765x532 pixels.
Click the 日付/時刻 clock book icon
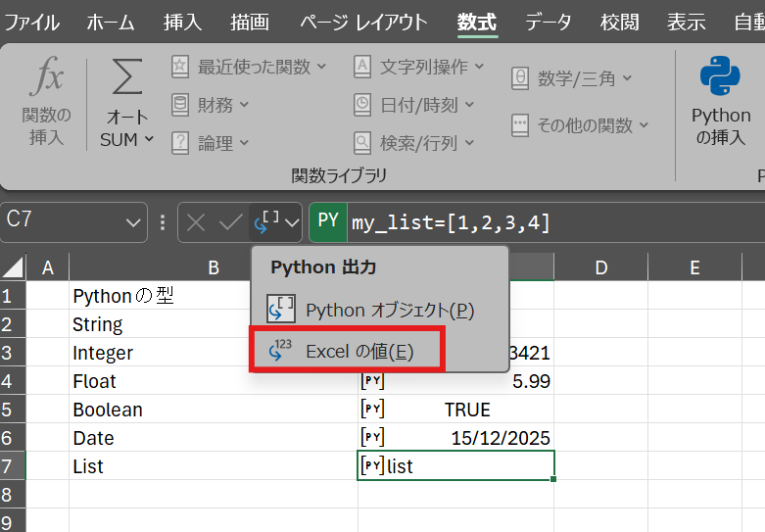coord(362,105)
